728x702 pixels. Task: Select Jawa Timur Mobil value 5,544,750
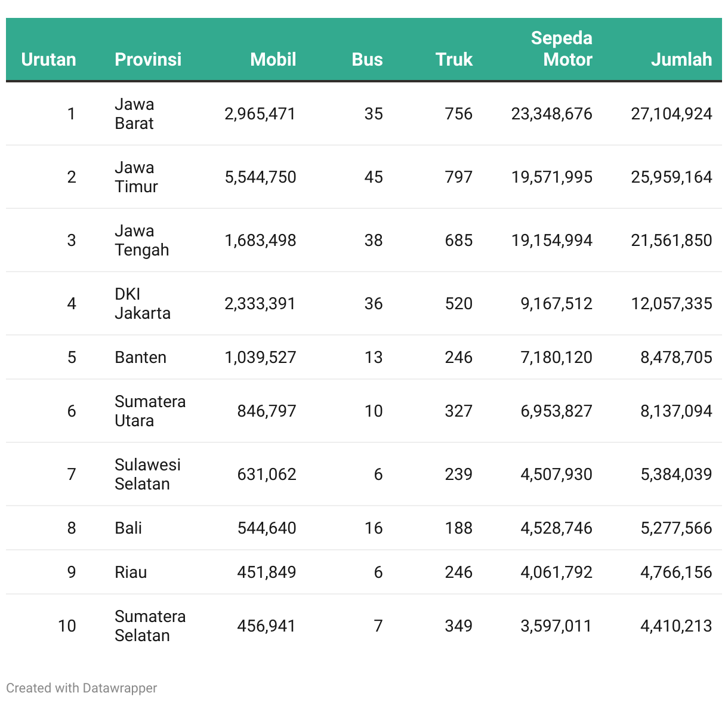coord(260,177)
